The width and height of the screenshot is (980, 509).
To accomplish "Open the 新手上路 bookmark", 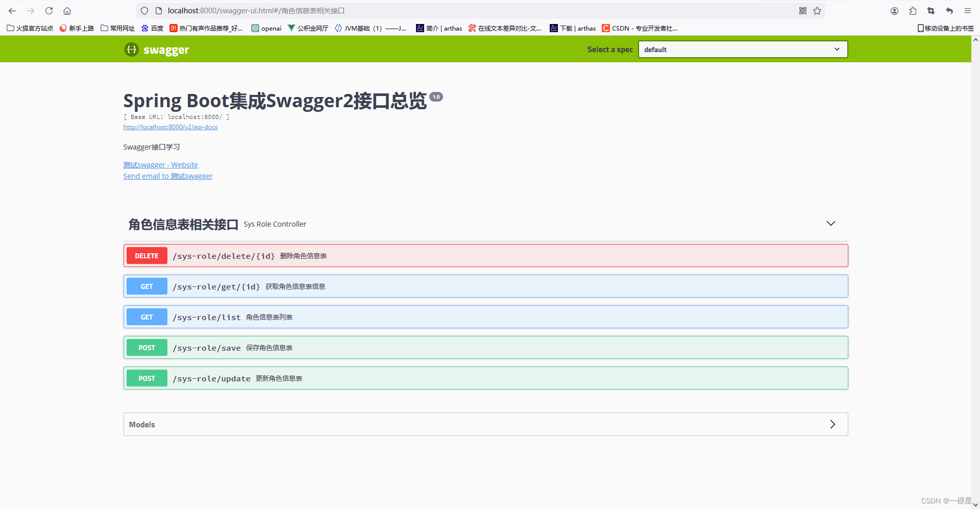I will (77, 28).
